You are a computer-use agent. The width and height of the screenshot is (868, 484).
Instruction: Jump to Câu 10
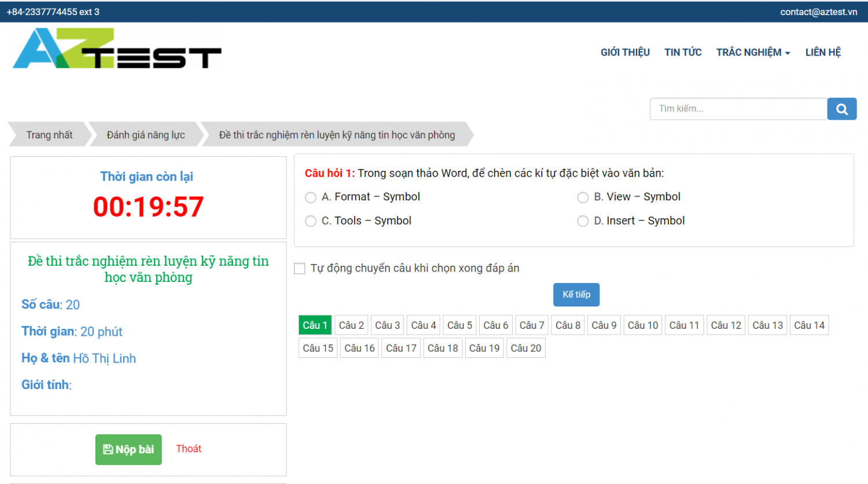point(643,325)
